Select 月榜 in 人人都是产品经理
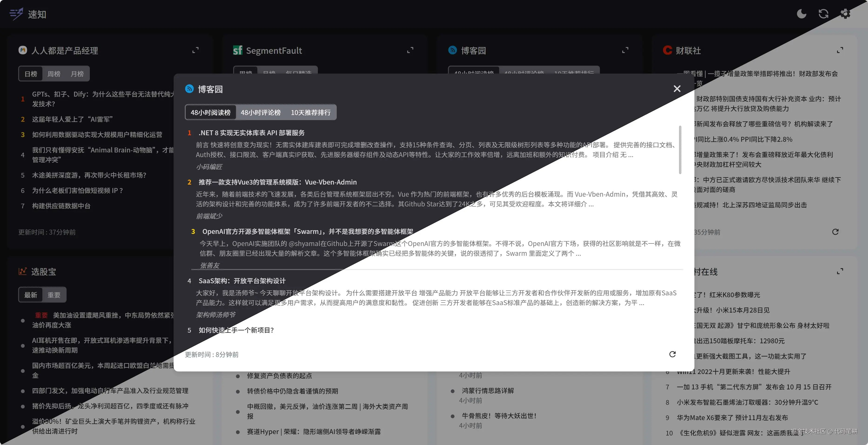868x445 pixels. pos(77,74)
